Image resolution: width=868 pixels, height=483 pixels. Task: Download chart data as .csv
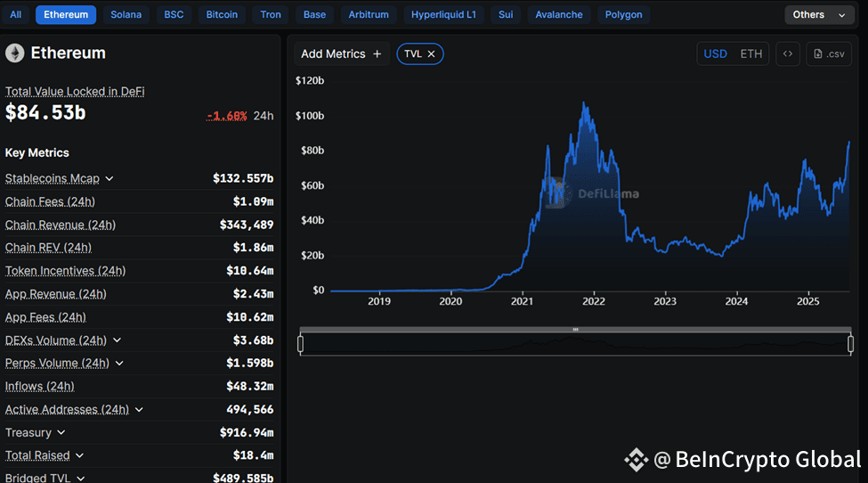(829, 53)
